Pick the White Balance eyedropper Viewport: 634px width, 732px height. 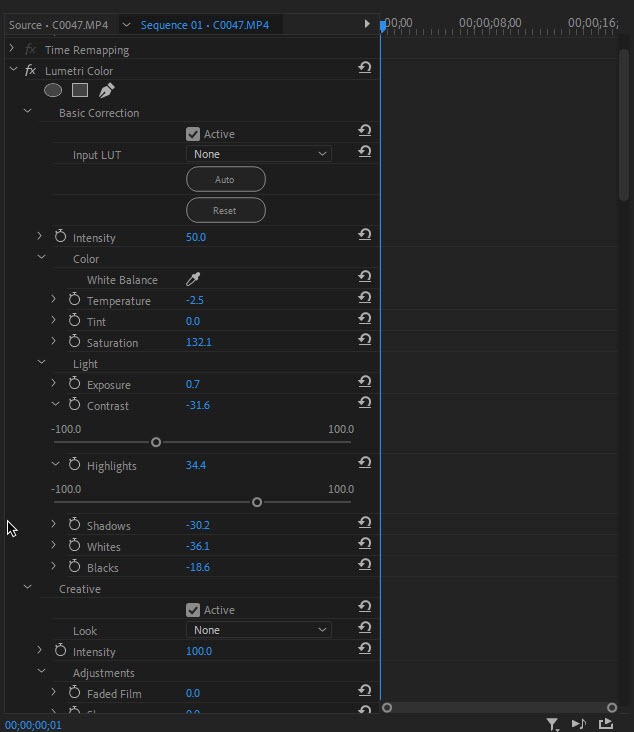point(193,280)
